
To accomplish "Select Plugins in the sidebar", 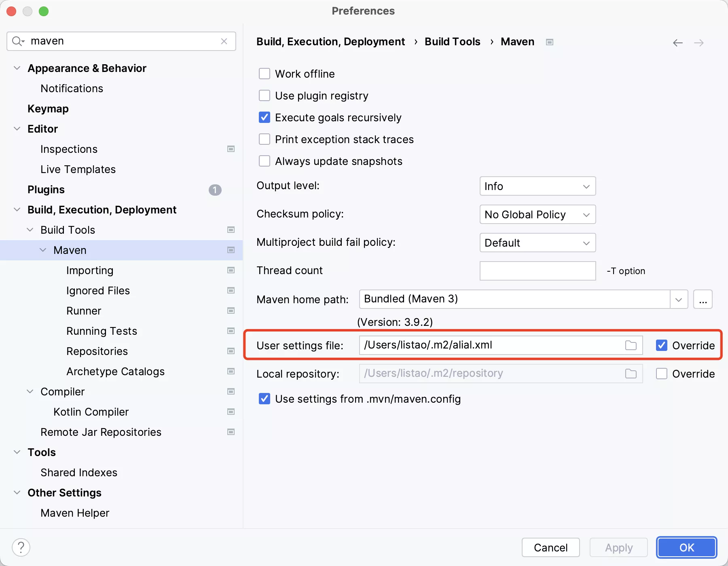I will (x=46, y=190).
